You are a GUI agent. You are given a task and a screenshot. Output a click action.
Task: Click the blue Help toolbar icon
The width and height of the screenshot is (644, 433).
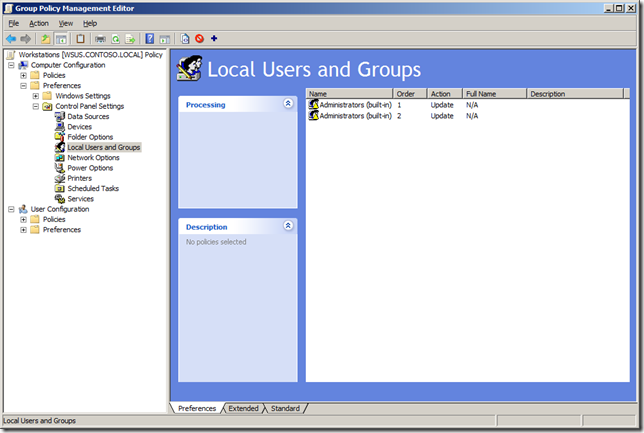click(149, 39)
